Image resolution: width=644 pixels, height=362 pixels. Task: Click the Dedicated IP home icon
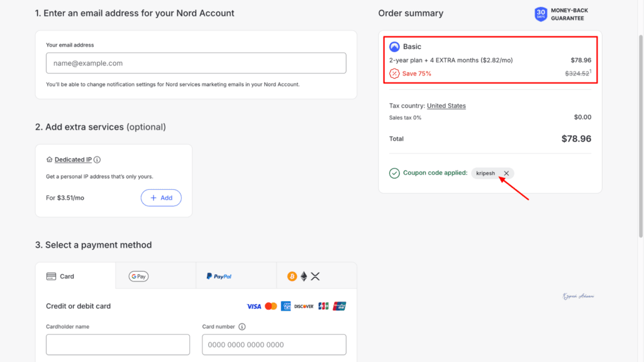(49, 160)
